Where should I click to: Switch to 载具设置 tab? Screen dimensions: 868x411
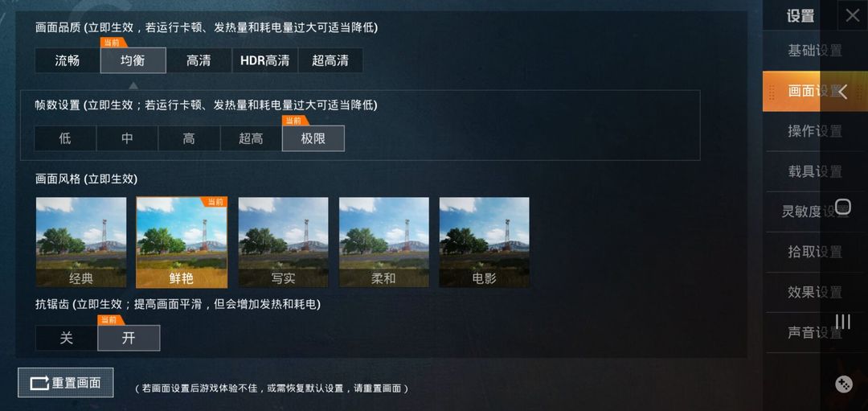815,171
